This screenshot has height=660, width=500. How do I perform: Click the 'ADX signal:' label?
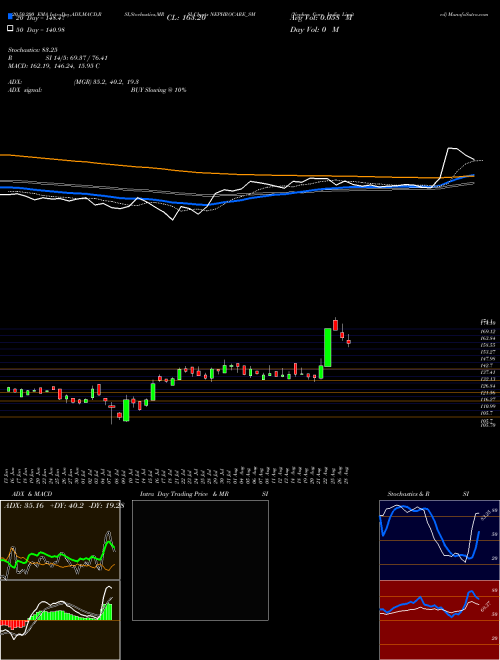(x=25, y=90)
